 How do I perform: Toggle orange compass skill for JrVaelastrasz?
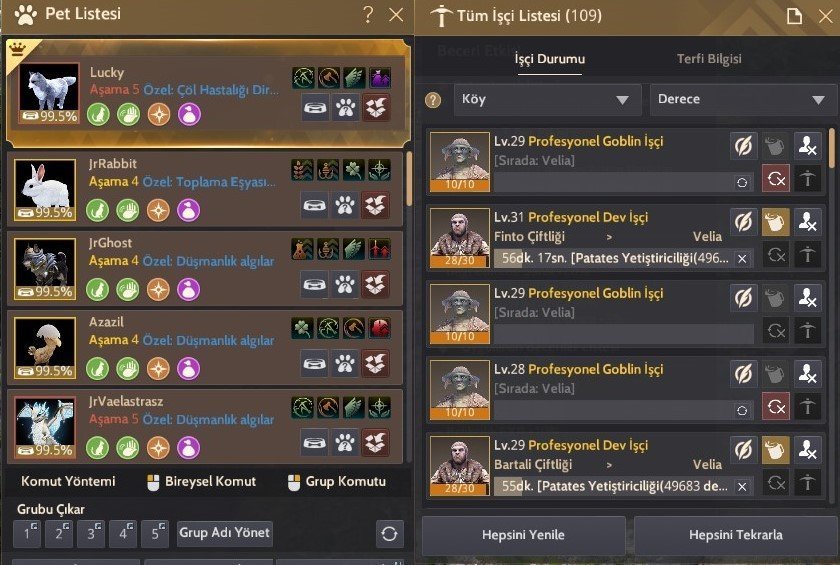(x=158, y=448)
